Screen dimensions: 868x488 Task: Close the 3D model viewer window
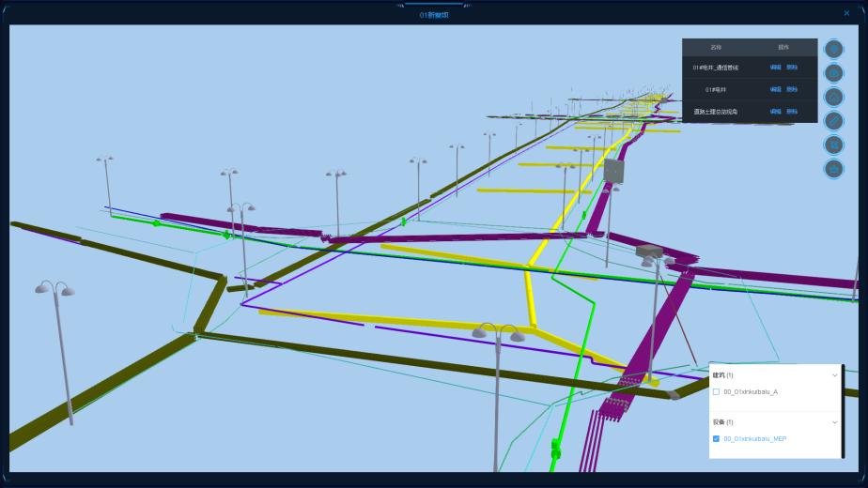(x=846, y=13)
